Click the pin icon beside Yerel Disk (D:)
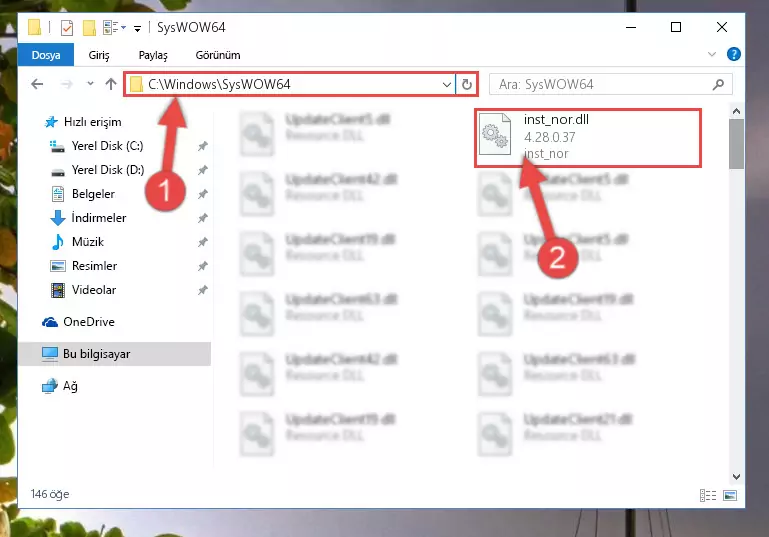Screen dimensions: 769x537 (x=203, y=170)
